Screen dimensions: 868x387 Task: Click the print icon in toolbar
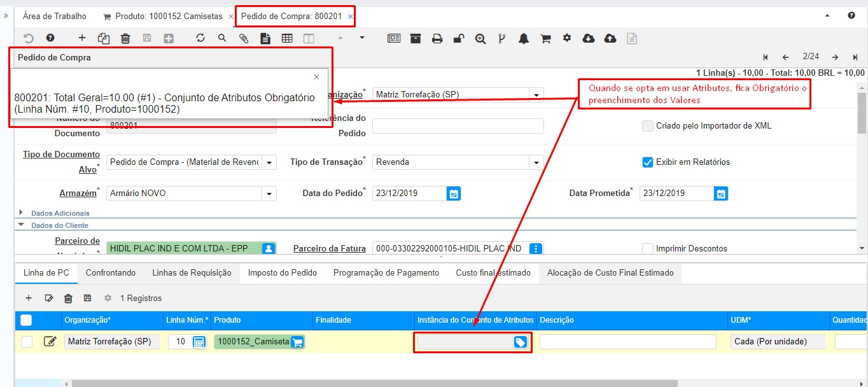[437, 38]
